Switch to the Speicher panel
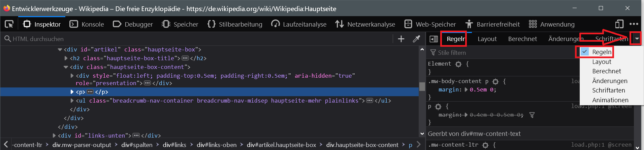The width and height of the screenshot is (644, 150). (180, 24)
